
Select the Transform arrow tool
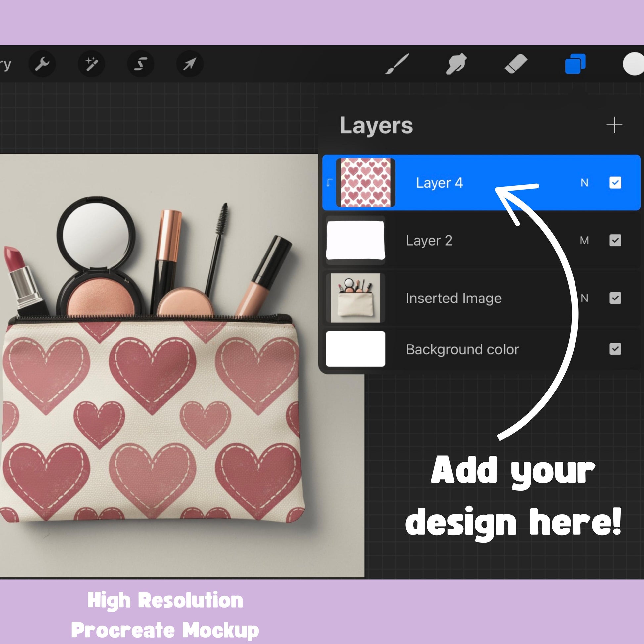(x=189, y=64)
